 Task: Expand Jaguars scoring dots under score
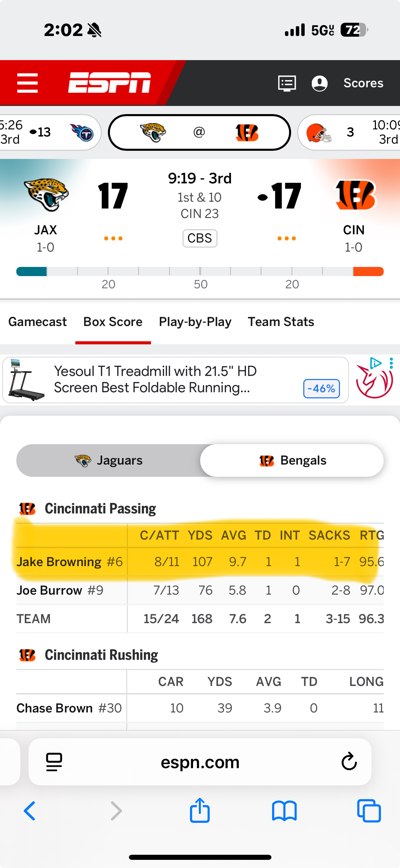click(x=113, y=238)
